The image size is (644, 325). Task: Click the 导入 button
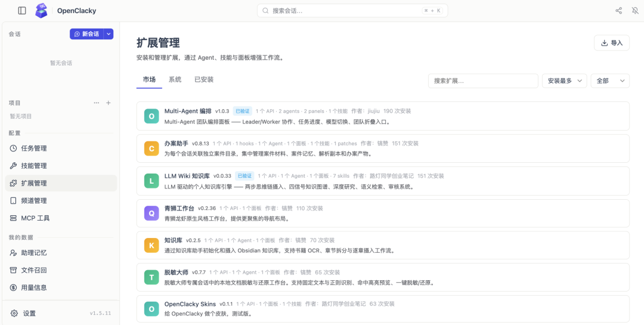pyautogui.click(x=612, y=43)
